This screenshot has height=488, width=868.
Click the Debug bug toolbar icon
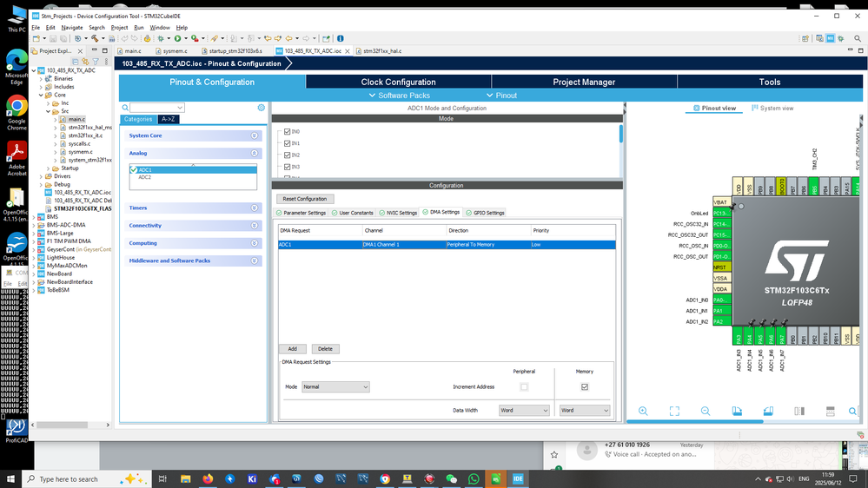pyautogui.click(x=161, y=39)
